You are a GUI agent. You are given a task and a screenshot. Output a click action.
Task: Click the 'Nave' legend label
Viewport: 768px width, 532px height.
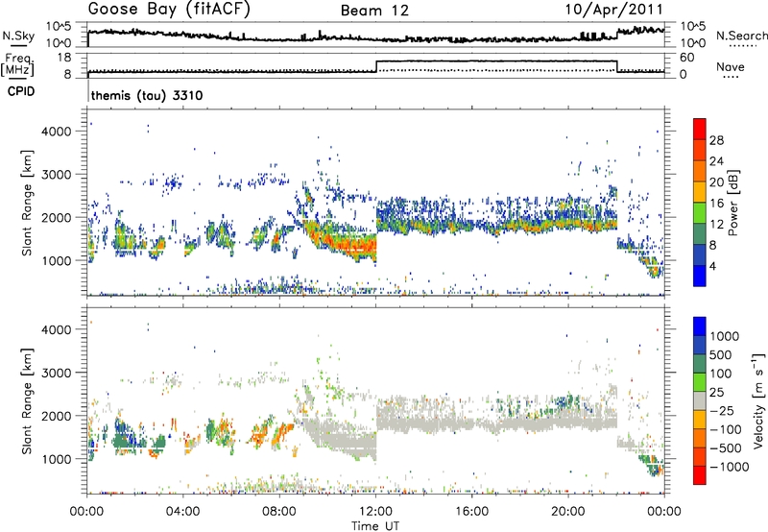click(731, 67)
